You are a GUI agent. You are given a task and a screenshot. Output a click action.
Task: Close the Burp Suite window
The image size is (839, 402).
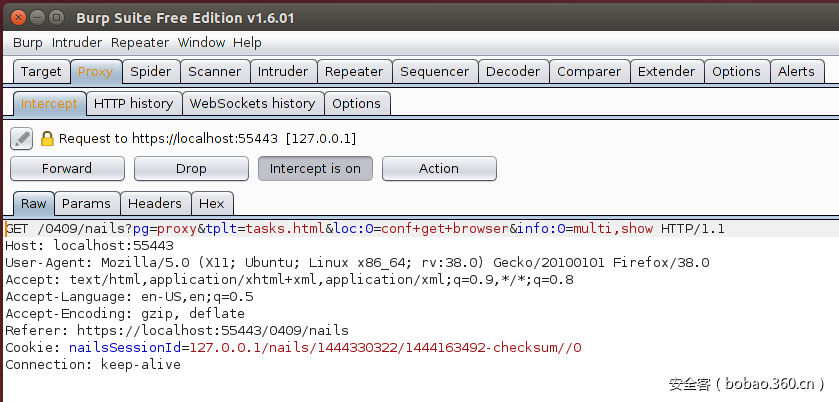tap(18, 17)
